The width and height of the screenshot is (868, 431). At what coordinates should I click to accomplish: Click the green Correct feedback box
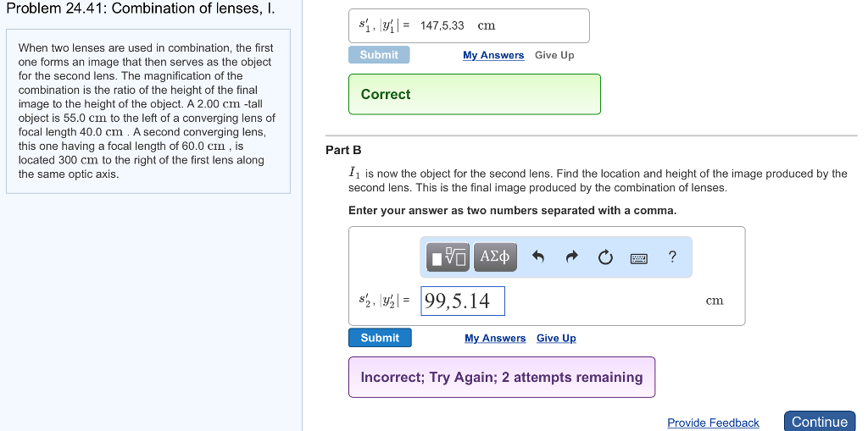pos(475,94)
